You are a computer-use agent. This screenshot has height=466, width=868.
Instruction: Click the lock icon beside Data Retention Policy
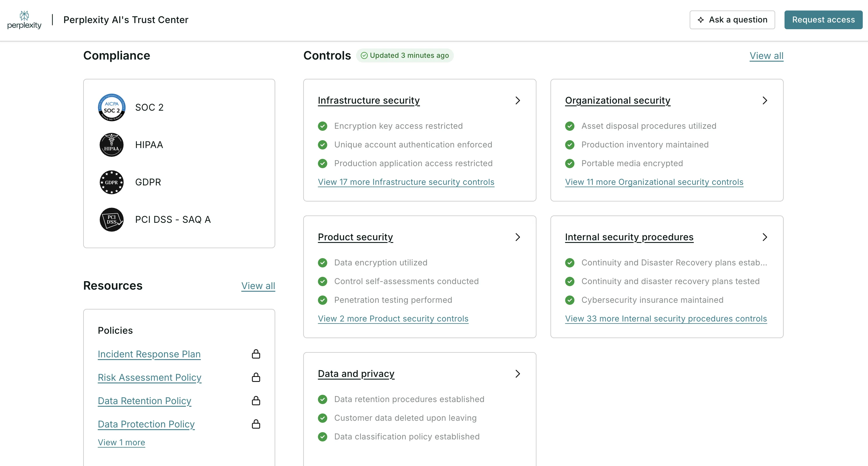256,401
